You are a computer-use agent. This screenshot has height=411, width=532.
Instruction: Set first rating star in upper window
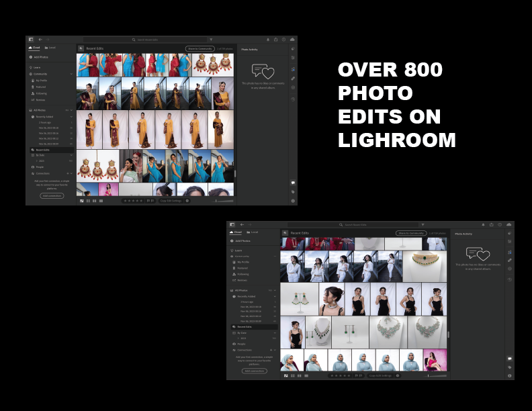[125, 201]
